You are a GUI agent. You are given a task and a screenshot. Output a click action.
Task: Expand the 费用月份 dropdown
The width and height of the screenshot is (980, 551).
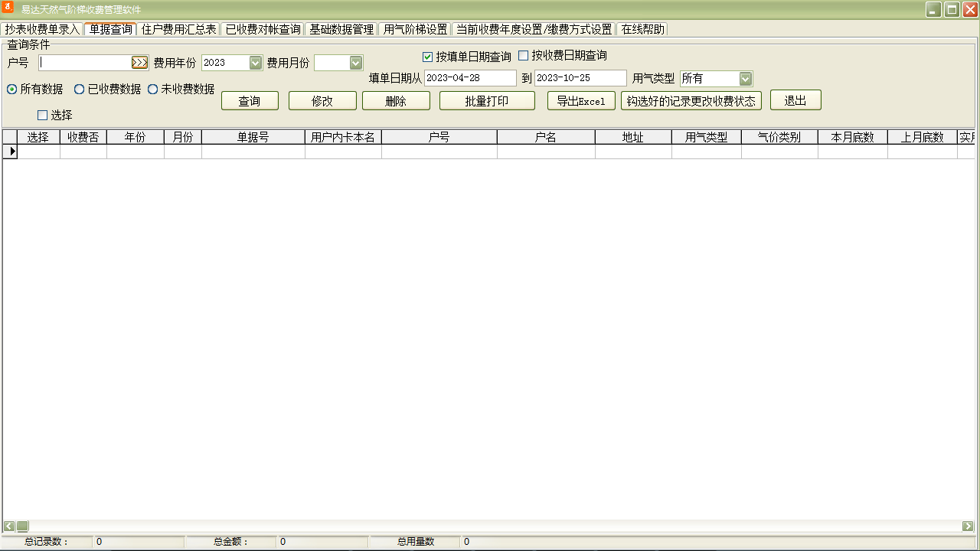point(355,63)
